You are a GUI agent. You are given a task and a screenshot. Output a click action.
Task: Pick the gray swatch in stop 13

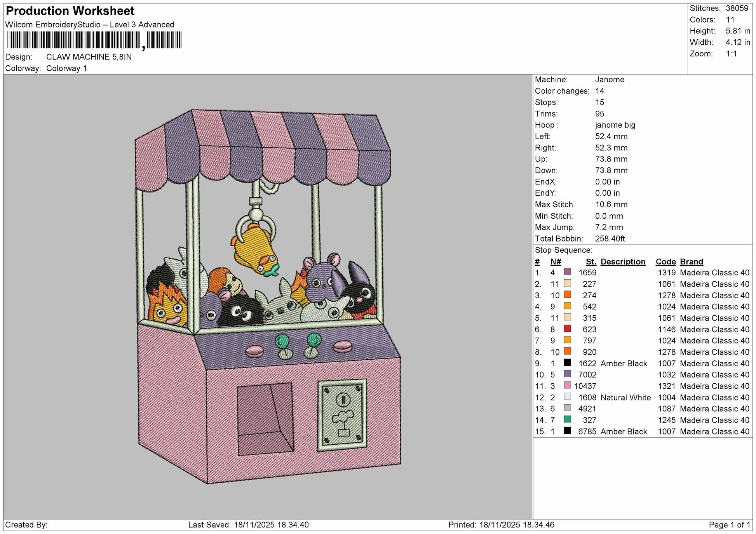pyautogui.click(x=567, y=408)
